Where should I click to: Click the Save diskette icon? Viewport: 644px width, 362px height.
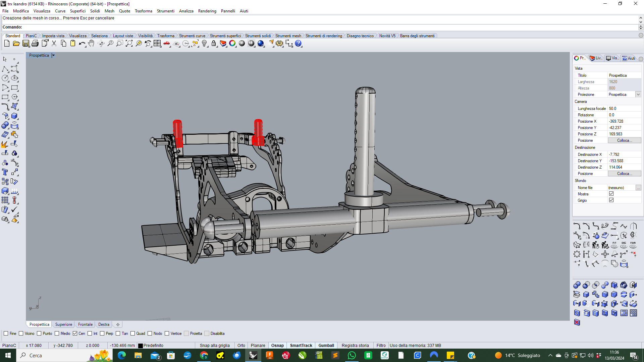(25, 44)
